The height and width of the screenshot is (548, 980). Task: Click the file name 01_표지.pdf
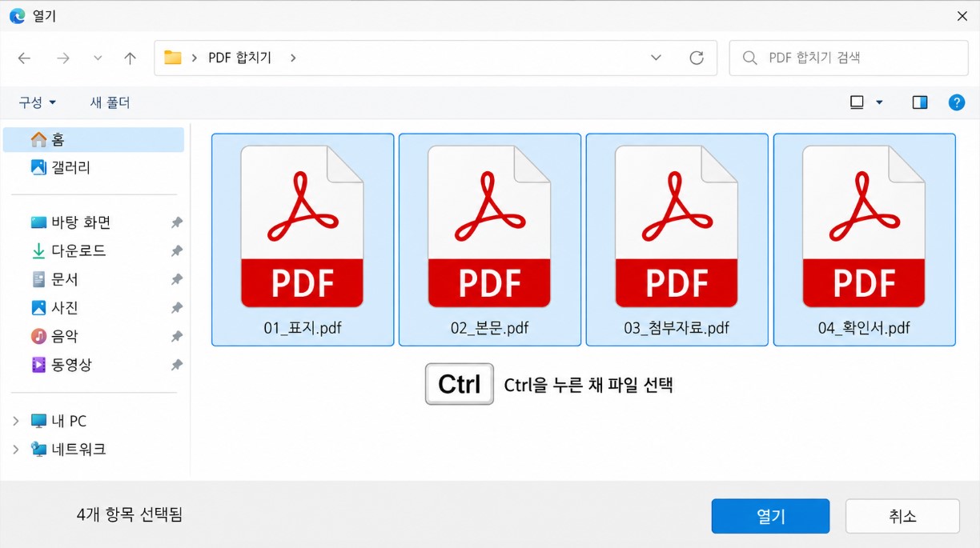click(303, 328)
